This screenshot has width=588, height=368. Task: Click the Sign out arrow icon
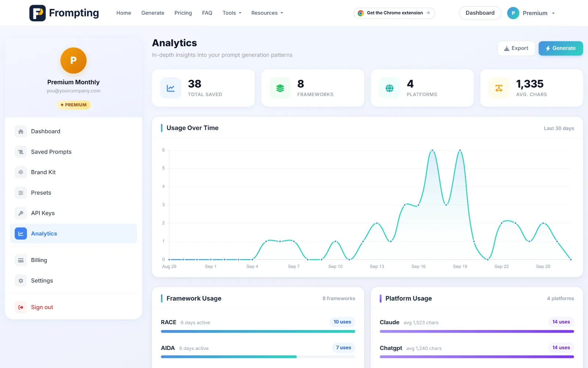[21, 307]
